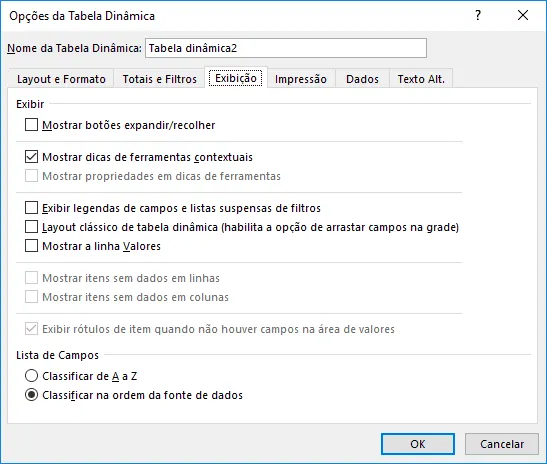The height and width of the screenshot is (464, 547).
Task: Click Mostrar propriedades em dicas de ferramentas checkbox
Action: pyautogui.click(x=31, y=176)
